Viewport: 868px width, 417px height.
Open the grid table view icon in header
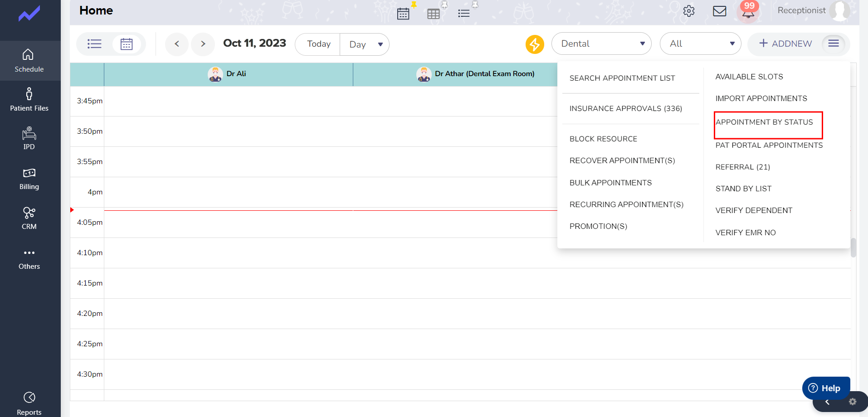[434, 14]
